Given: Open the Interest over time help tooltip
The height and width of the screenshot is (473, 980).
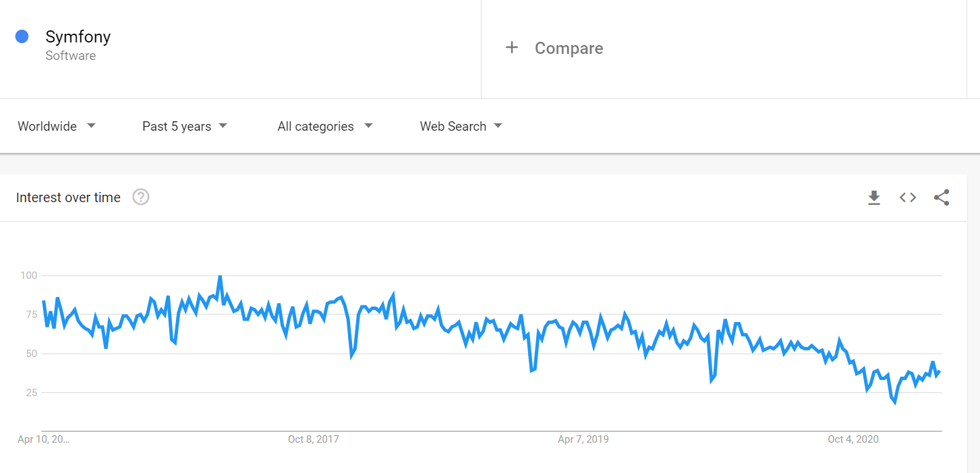Looking at the screenshot, I should 141,197.
